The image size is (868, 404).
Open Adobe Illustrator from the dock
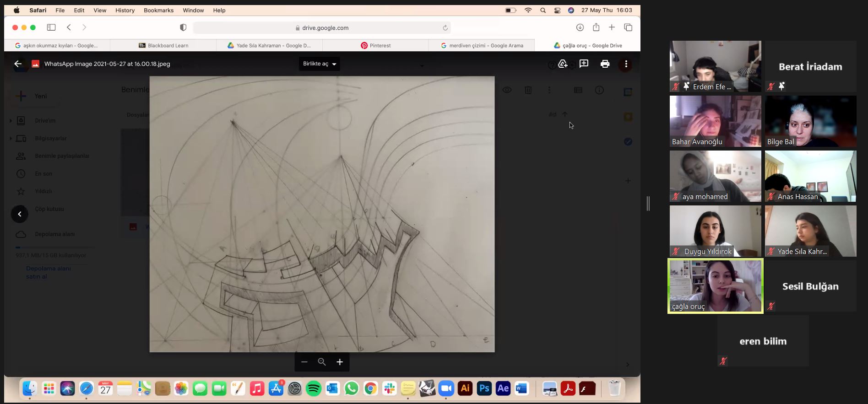tap(465, 389)
